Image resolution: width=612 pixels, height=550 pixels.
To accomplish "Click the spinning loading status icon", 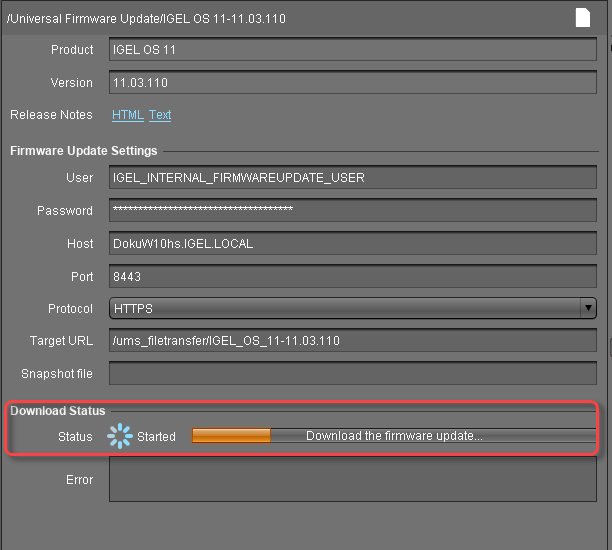I will 120,436.
